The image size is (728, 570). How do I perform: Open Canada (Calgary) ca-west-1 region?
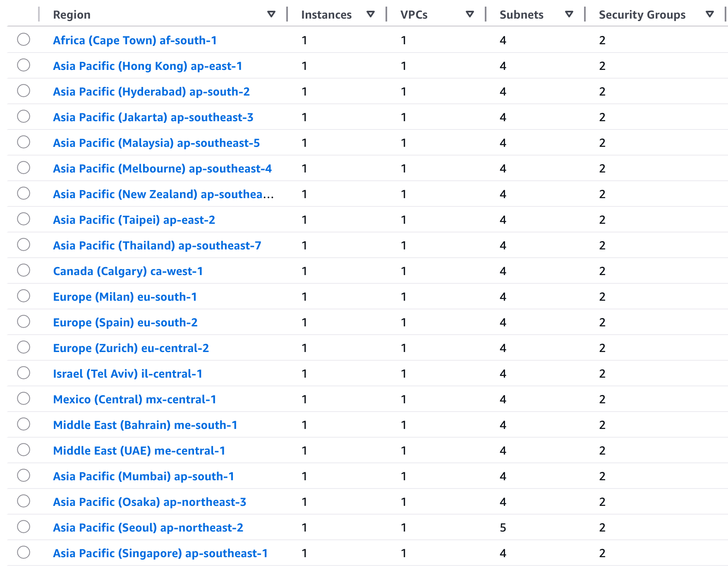click(x=128, y=271)
